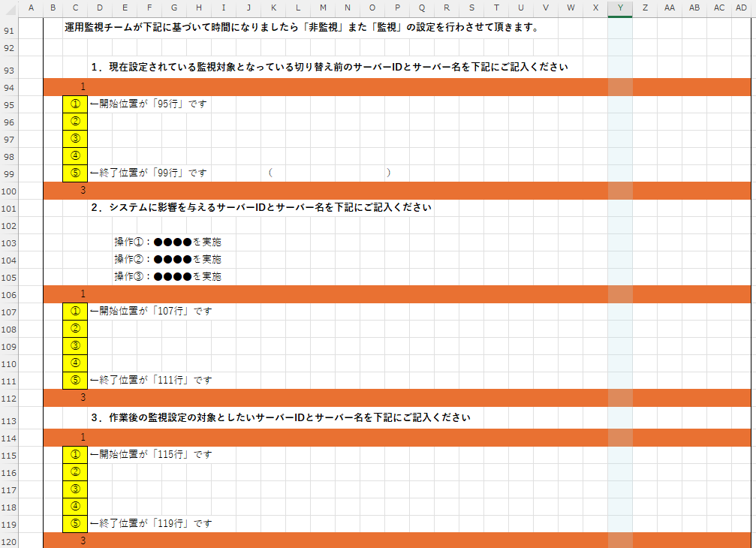Viewport: 756px width, 548px height.
Task: Click the text 操作③：●●●●を実施
Action: (x=167, y=277)
